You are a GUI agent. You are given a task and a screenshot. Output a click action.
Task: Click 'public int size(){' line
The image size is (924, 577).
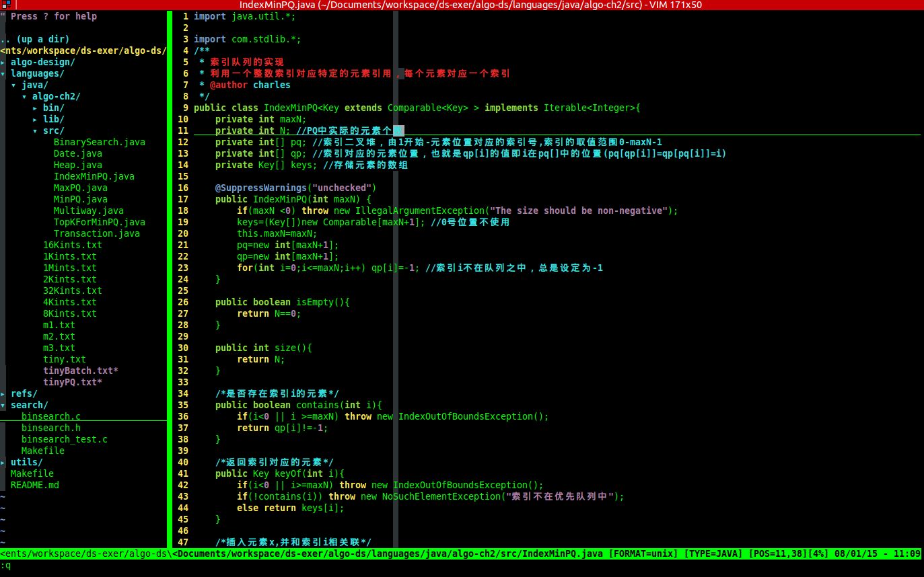point(263,348)
